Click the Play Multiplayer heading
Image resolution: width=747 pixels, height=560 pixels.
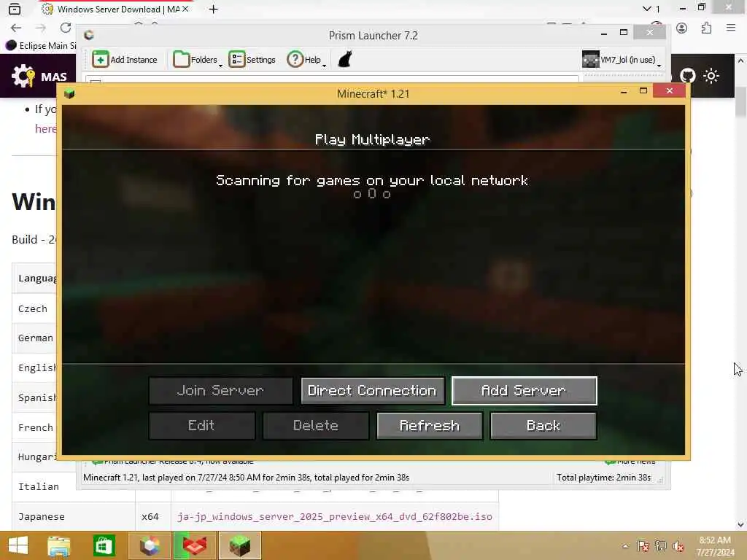tap(372, 139)
